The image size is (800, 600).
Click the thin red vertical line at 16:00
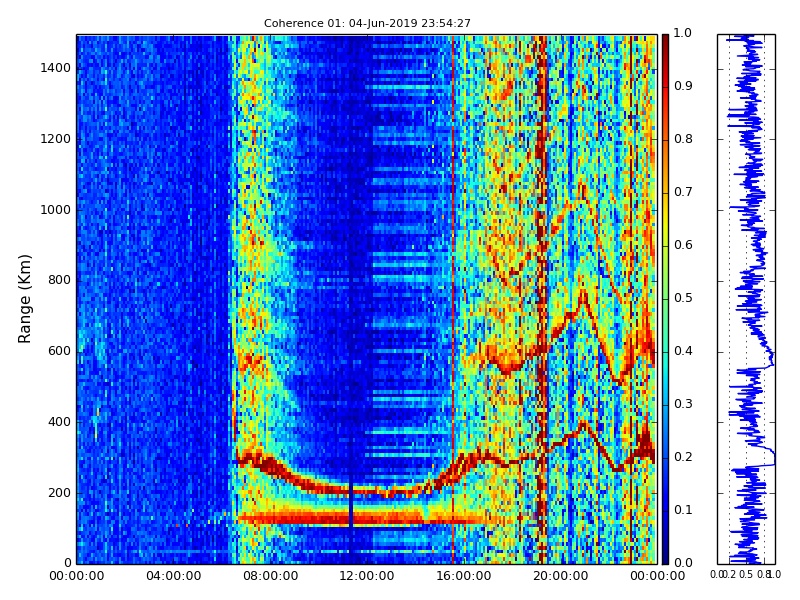point(453,299)
